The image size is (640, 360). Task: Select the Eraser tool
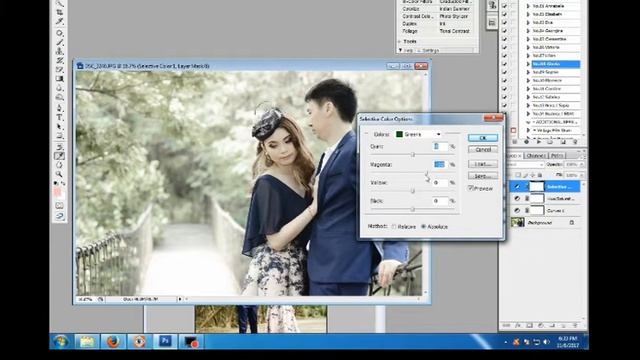(x=60, y=69)
